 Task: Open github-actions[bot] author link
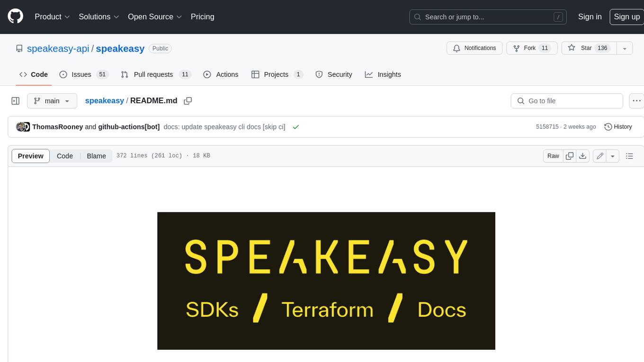[x=129, y=127]
